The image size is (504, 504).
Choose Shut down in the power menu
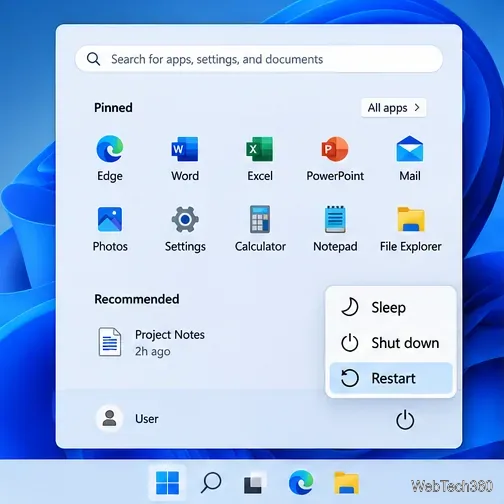(391, 343)
